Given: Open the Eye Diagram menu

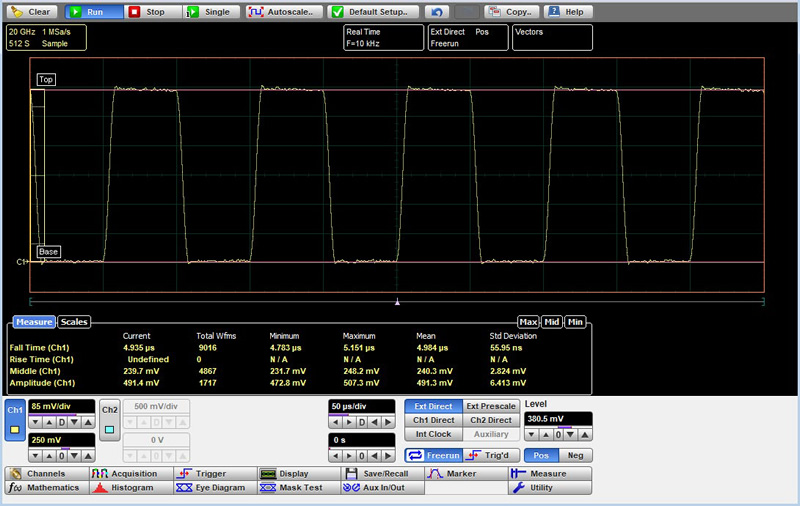Looking at the screenshot, I should pos(215,488).
